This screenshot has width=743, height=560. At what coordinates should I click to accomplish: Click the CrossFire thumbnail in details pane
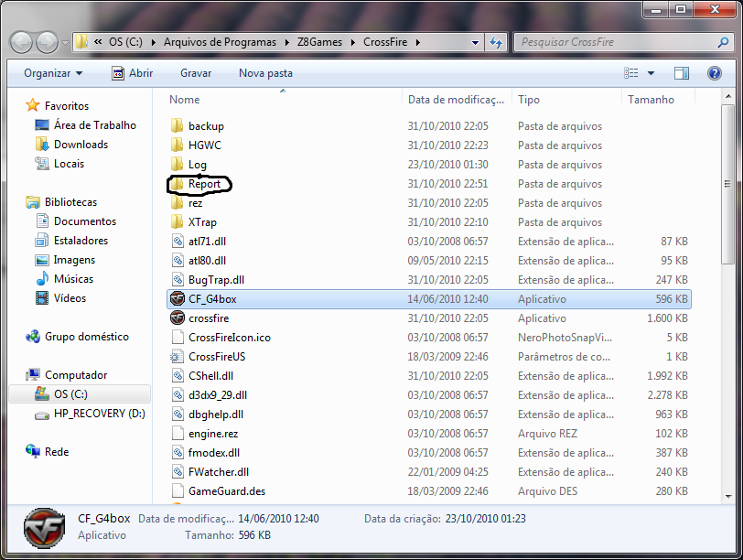[45, 528]
